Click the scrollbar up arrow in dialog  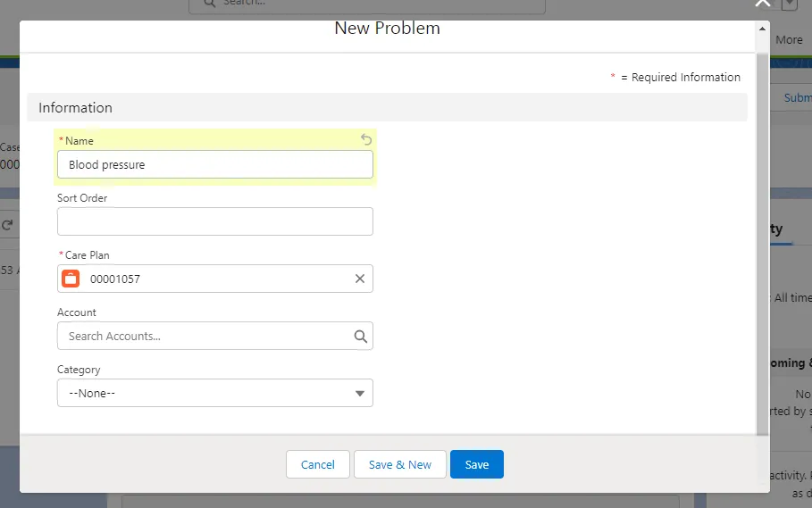coord(762,29)
